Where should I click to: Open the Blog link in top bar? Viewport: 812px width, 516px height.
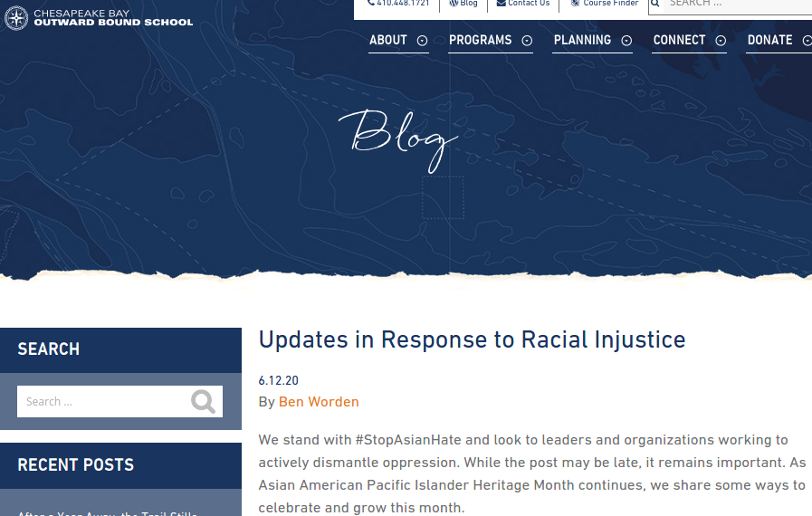coord(469,3)
